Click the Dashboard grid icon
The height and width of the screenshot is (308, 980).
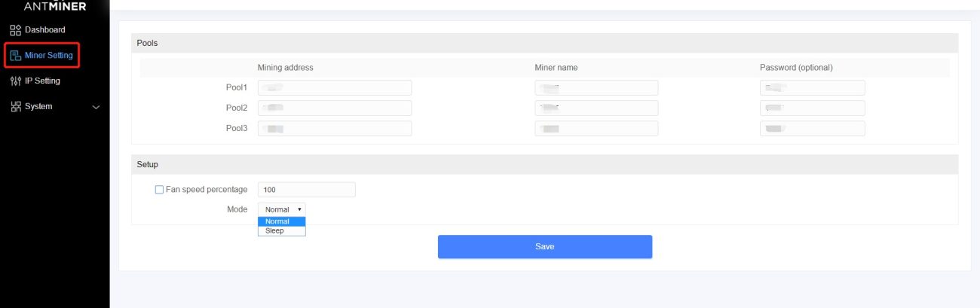15,30
